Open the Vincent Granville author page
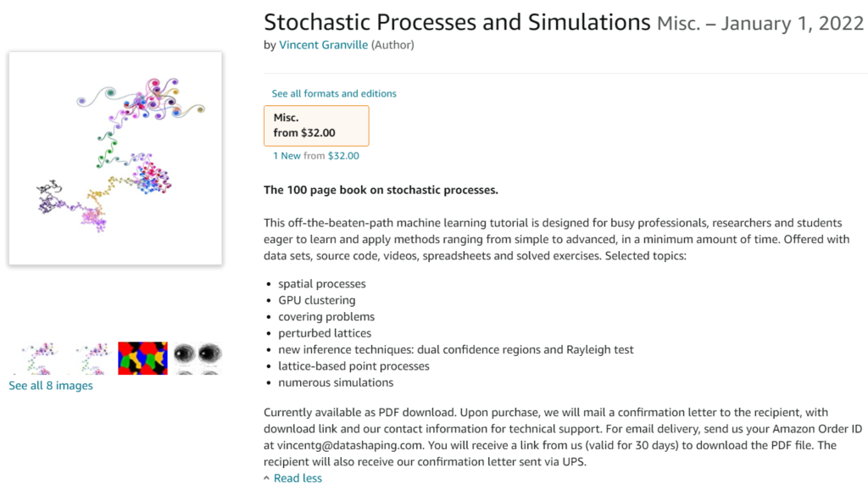Viewport: 868px width, 490px height. coord(323,45)
